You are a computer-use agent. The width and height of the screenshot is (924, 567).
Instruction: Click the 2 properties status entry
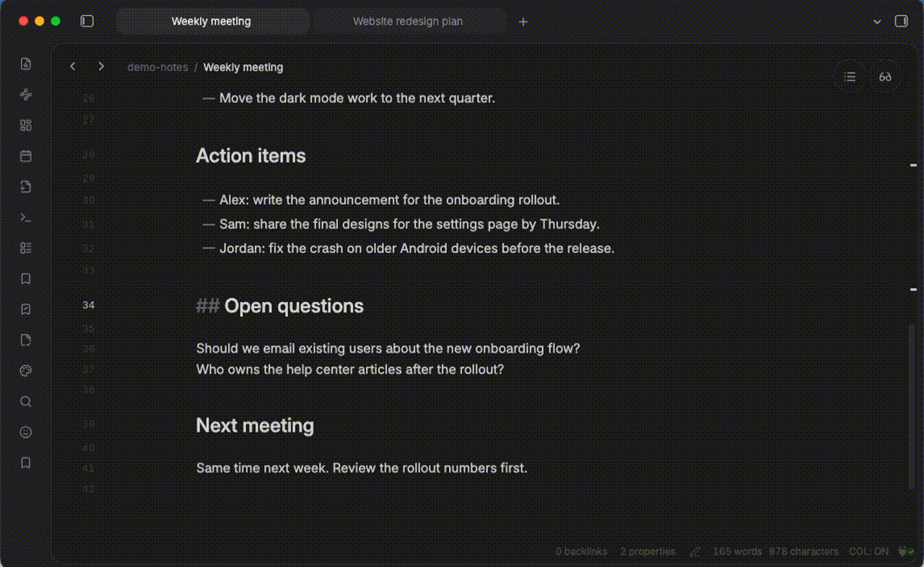pyautogui.click(x=648, y=551)
